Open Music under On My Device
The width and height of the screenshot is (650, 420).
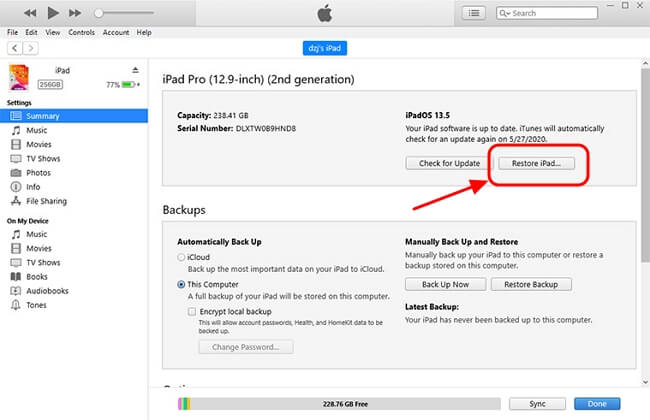[x=36, y=234]
